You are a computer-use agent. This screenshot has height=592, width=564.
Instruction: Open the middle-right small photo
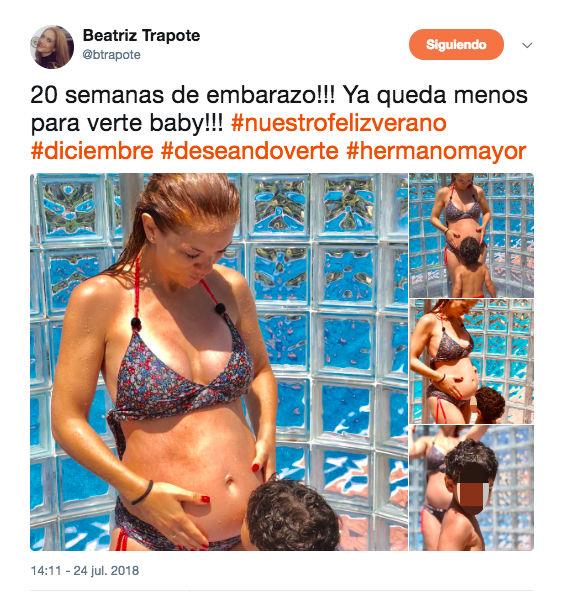472,361
